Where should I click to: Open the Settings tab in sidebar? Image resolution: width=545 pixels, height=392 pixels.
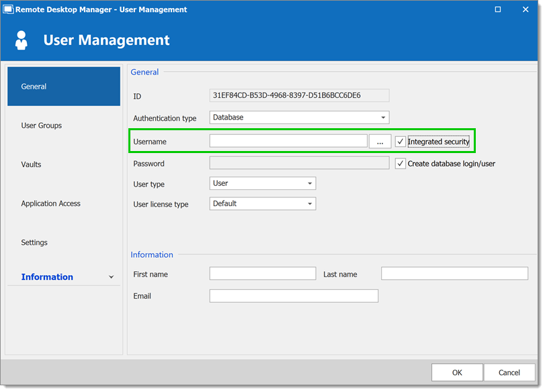point(34,242)
